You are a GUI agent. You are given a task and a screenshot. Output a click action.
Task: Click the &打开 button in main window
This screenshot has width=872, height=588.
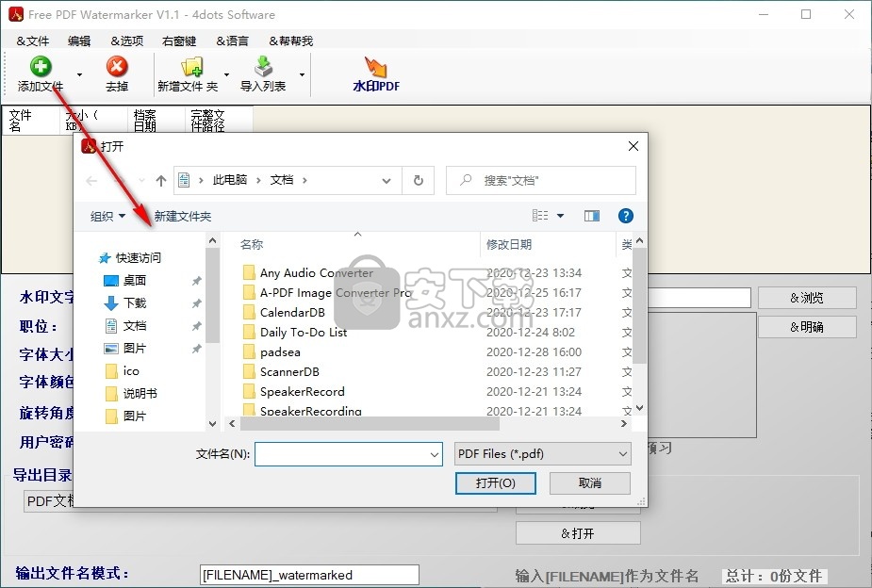(578, 533)
